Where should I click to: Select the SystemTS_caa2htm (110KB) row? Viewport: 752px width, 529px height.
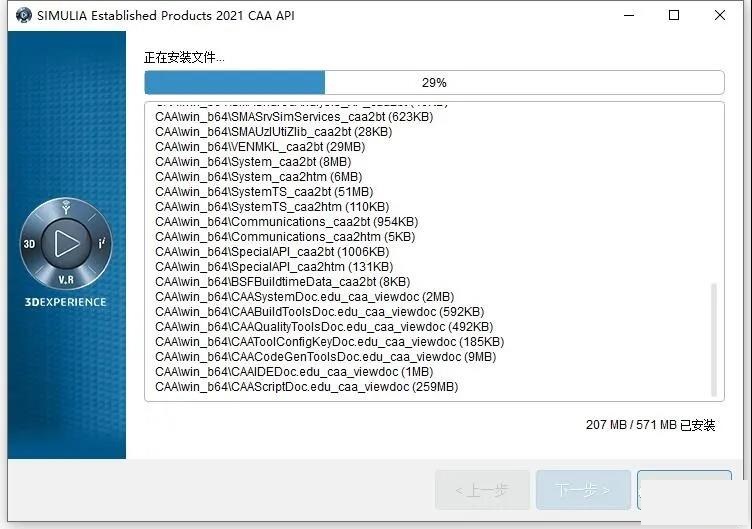coord(272,206)
